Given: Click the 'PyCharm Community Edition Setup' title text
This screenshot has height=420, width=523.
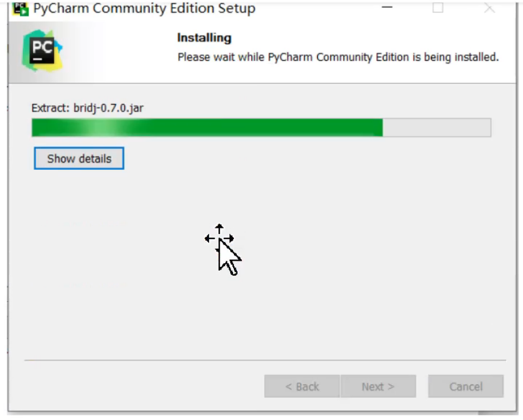Looking at the screenshot, I should tap(144, 8).
